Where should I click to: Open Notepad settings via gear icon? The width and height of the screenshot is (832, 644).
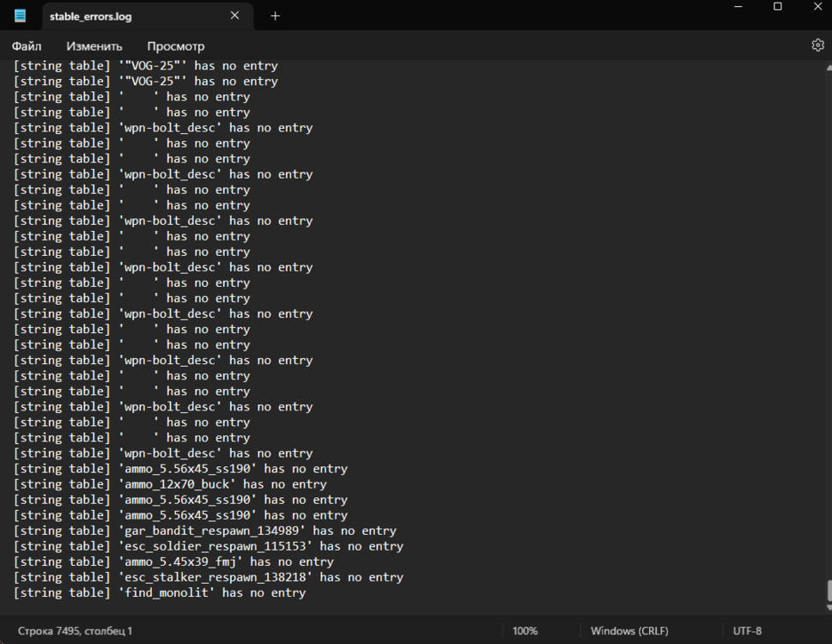click(817, 46)
